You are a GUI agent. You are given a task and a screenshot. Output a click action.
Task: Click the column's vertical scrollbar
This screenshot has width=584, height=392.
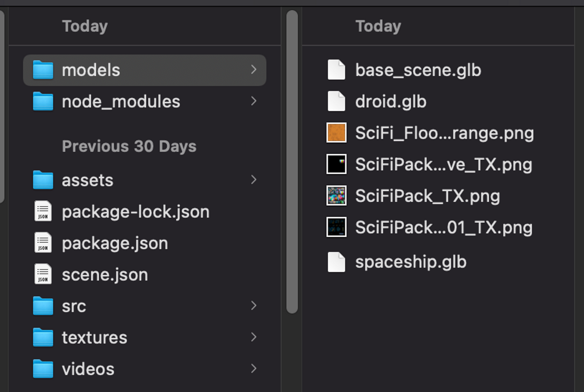click(x=292, y=162)
